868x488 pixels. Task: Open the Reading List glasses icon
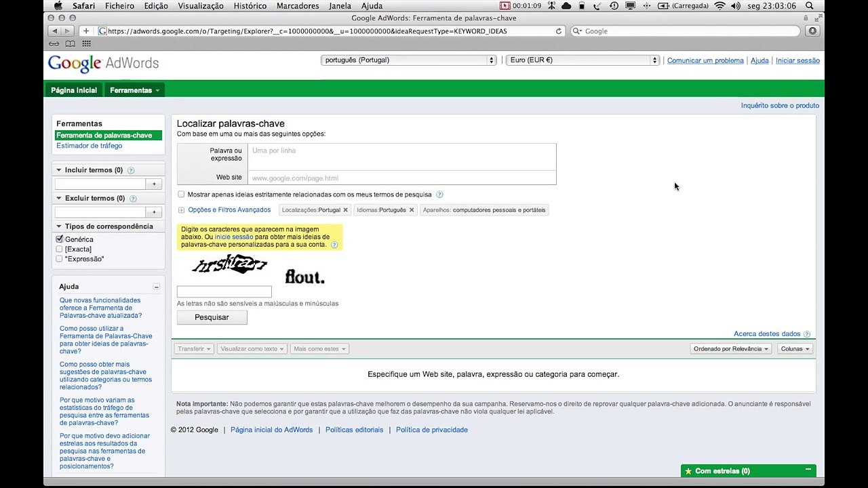[54, 44]
